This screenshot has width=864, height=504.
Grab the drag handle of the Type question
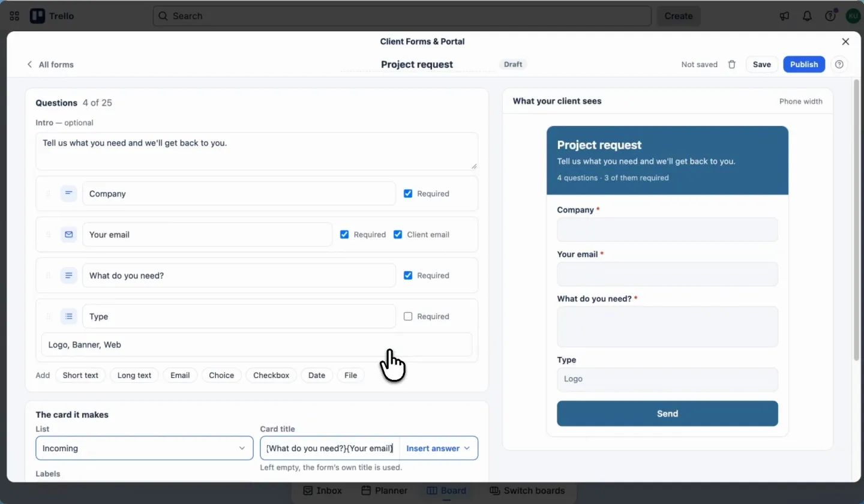[49, 316]
